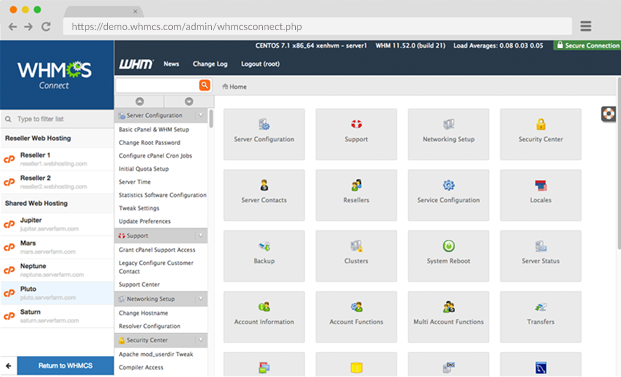Open the browser hamburger menu
Screen dimensions: 621x377
coord(586,26)
